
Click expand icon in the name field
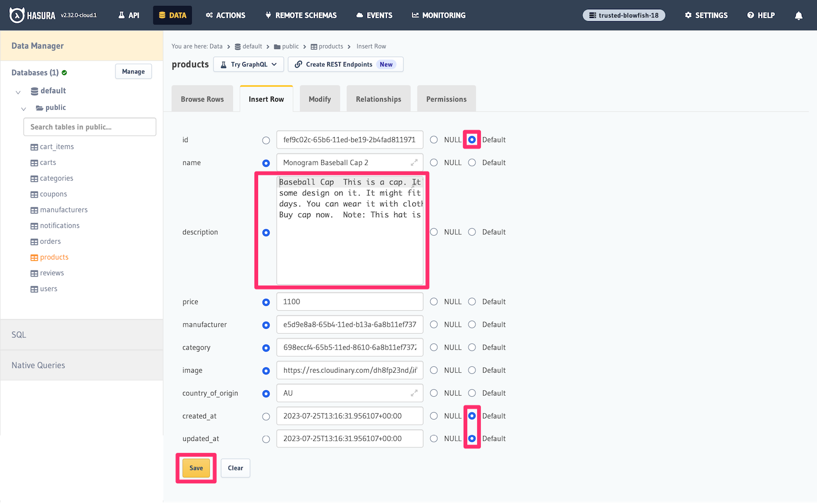coord(414,163)
